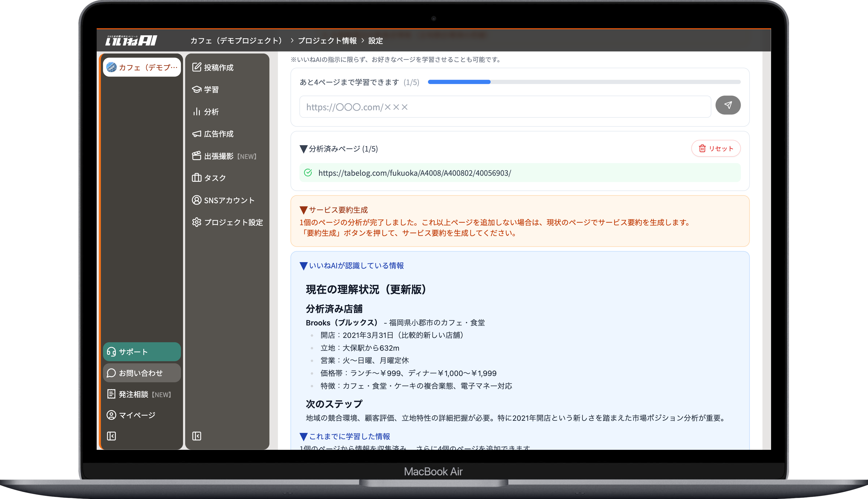Collapse これまでに学習した情報 section

345,436
